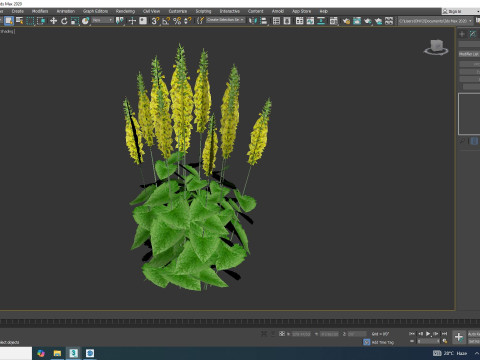Open the Select by Name tool

pyautogui.click(x=19, y=21)
